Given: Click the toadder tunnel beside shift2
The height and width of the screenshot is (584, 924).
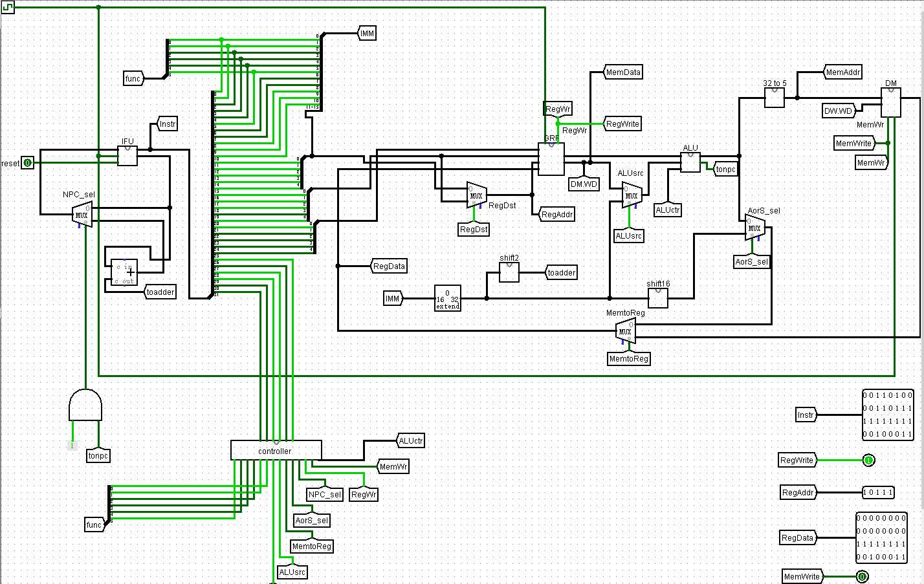Looking at the screenshot, I should (561, 273).
